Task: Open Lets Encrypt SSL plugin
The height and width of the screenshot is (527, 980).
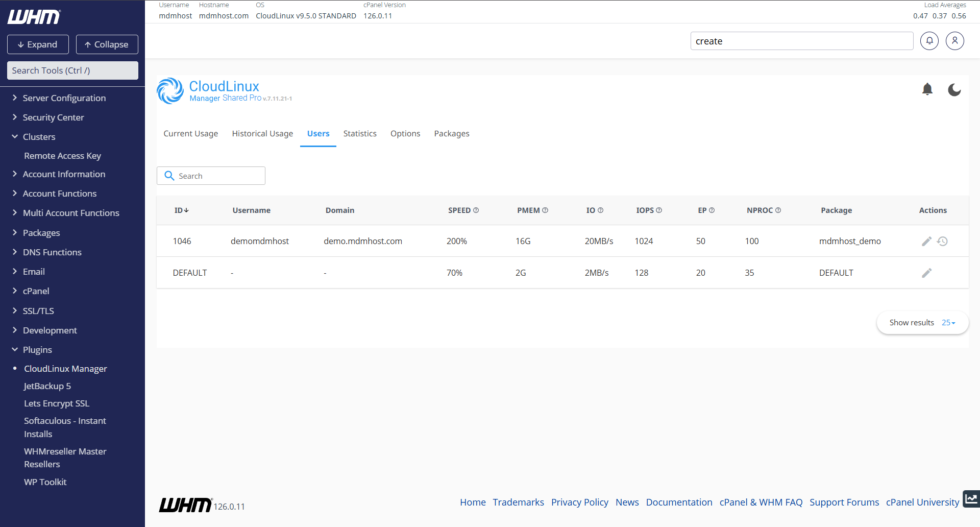Action: (57, 403)
